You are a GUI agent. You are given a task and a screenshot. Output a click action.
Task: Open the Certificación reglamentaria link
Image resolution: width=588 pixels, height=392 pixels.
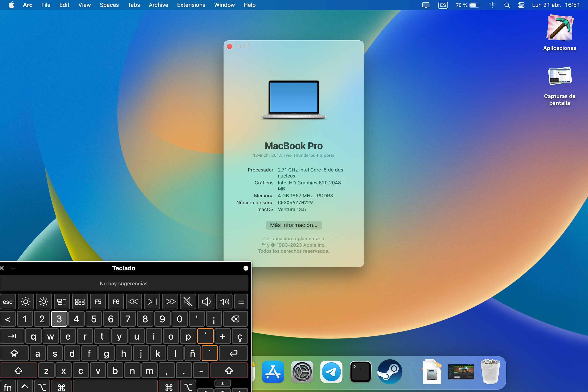tap(294, 239)
